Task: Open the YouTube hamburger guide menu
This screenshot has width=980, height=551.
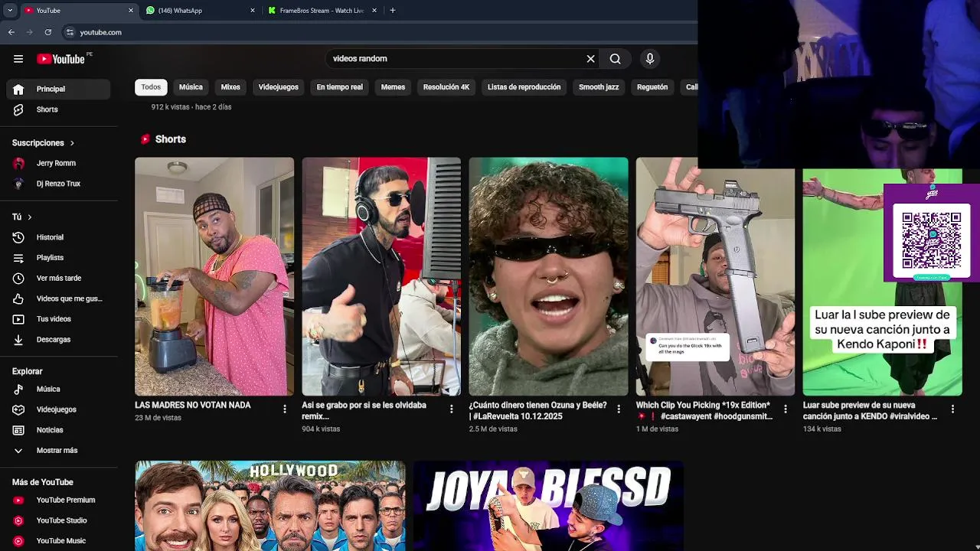Action: click(x=18, y=59)
